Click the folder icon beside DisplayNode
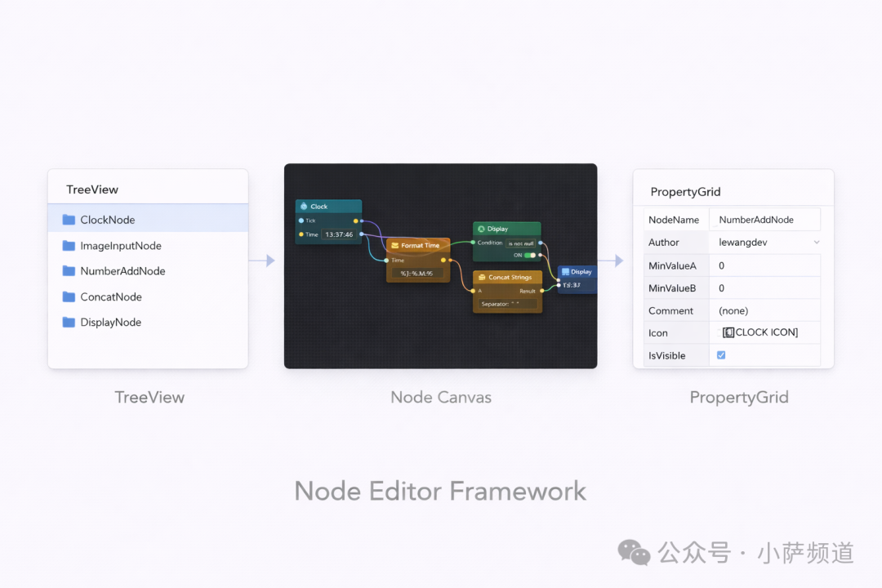882x588 pixels. (69, 322)
